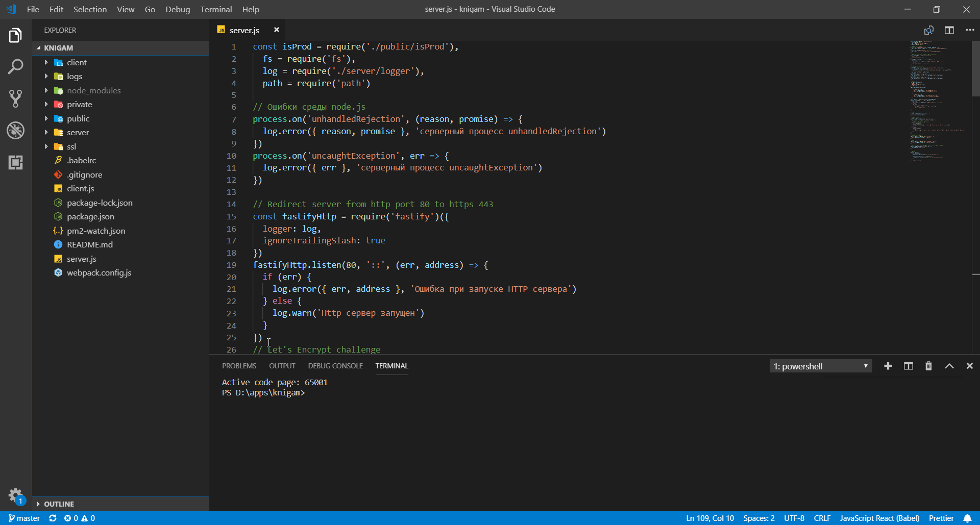980x525 pixels.
Task: Expand the OUTLINE section
Action: tap(59, 504)
